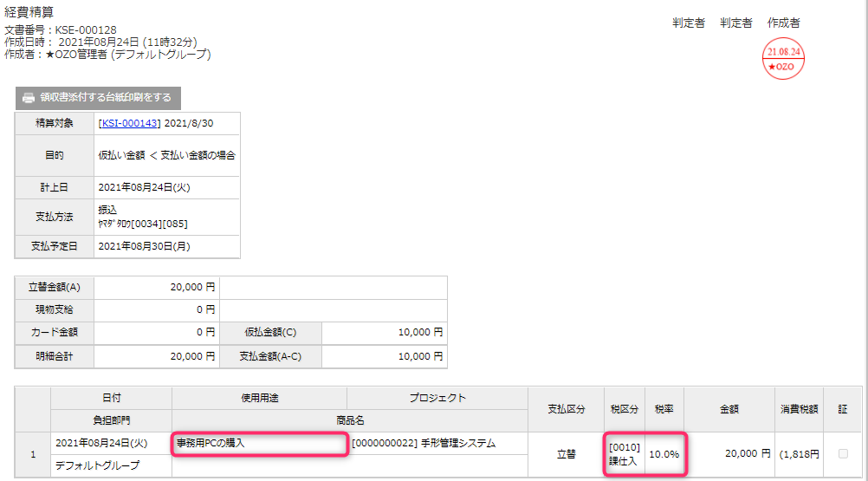Viewport: 868px width, 481px height.
Task: Click the [0010] 課仕入 tax category cell
Action: (624, 453)
